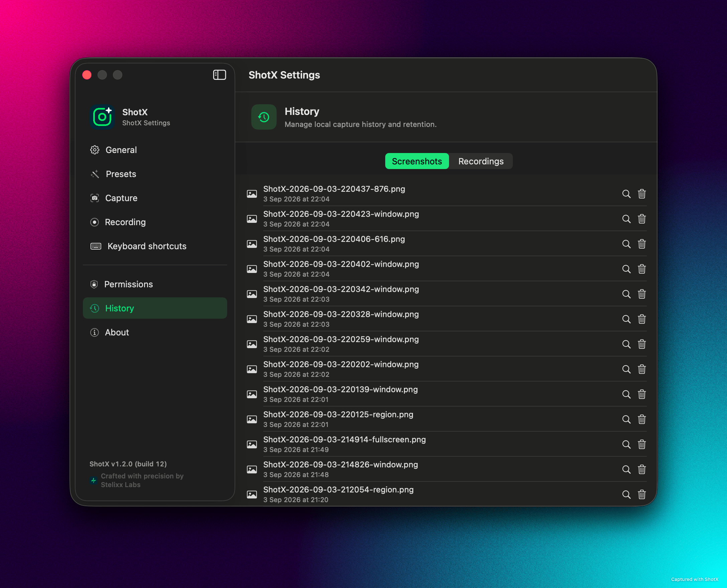
Task: Delete ShotX-2026-09-03-212054-region.png
Action: point(641,494)
